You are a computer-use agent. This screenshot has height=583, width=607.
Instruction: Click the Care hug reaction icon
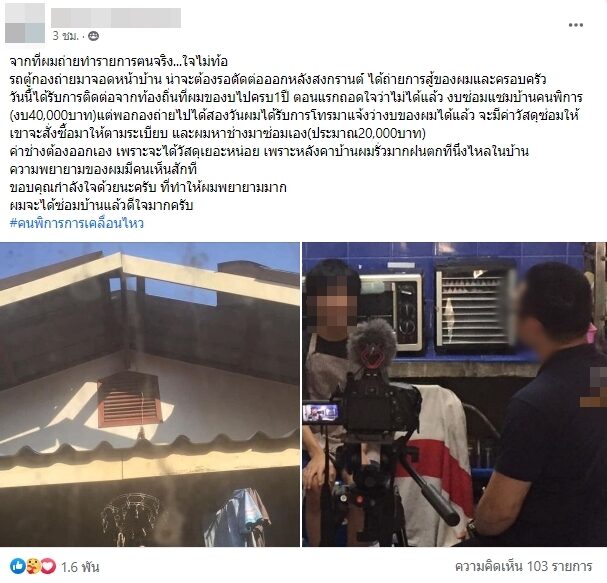click(x=33, y=567)
